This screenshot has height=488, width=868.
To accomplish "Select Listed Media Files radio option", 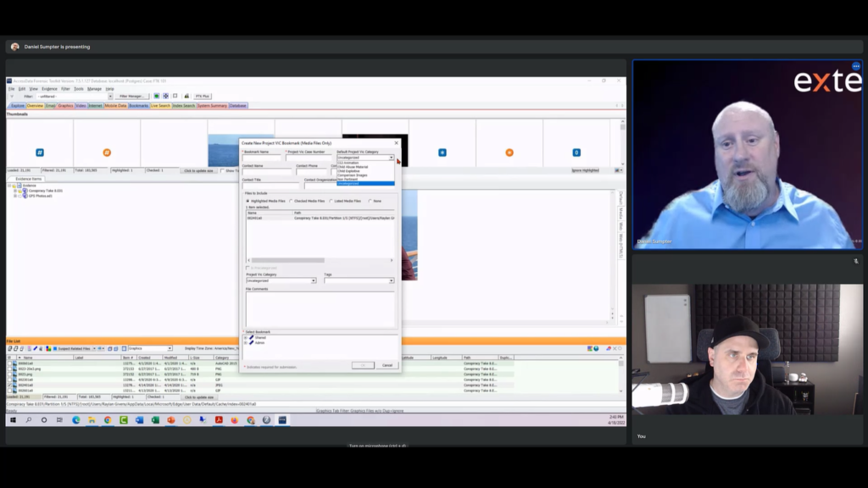I will (331, 202).
